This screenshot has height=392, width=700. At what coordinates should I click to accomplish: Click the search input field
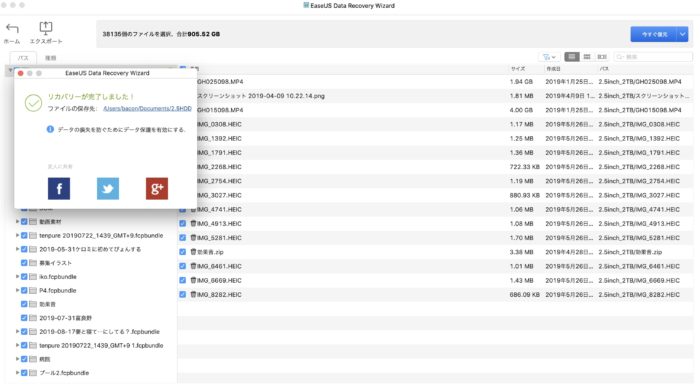654,57
